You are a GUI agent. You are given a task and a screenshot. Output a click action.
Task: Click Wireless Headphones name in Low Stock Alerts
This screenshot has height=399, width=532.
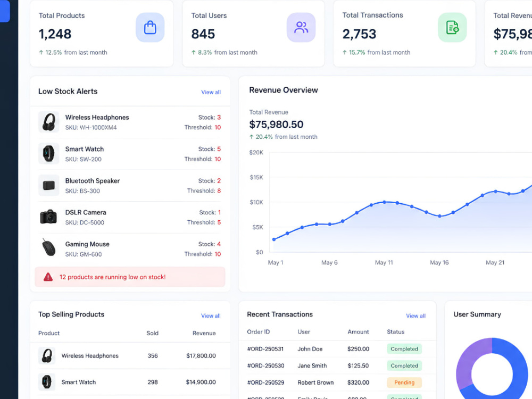tap(97, 118)
